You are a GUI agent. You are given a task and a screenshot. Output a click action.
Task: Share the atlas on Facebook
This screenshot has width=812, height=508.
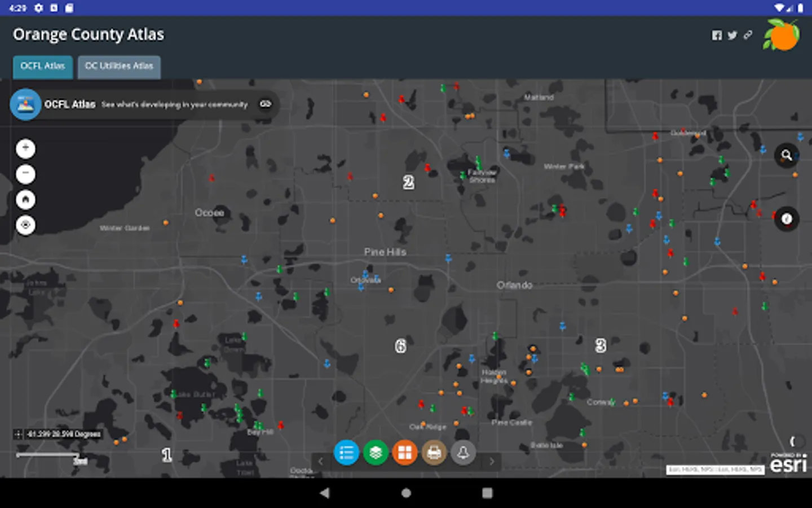(x=717, y=35)
